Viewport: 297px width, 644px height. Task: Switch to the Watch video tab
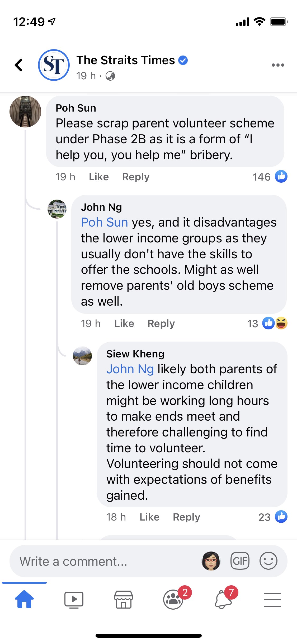pos(74,599)
